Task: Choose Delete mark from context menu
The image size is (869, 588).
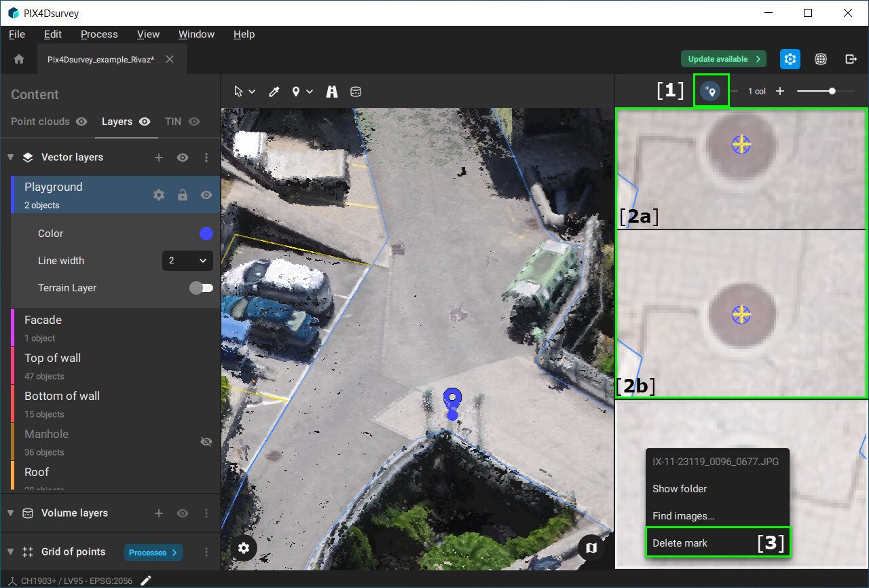Action: click(680, 543)
